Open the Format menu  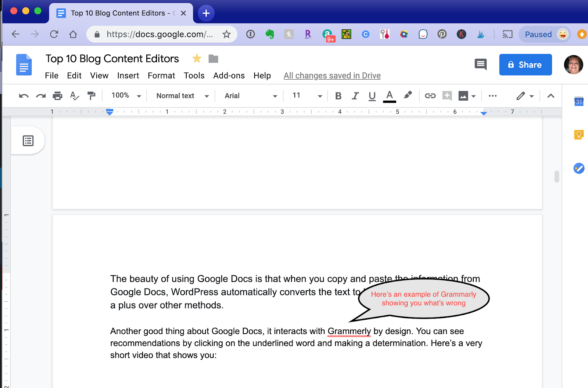pos(161,76)
